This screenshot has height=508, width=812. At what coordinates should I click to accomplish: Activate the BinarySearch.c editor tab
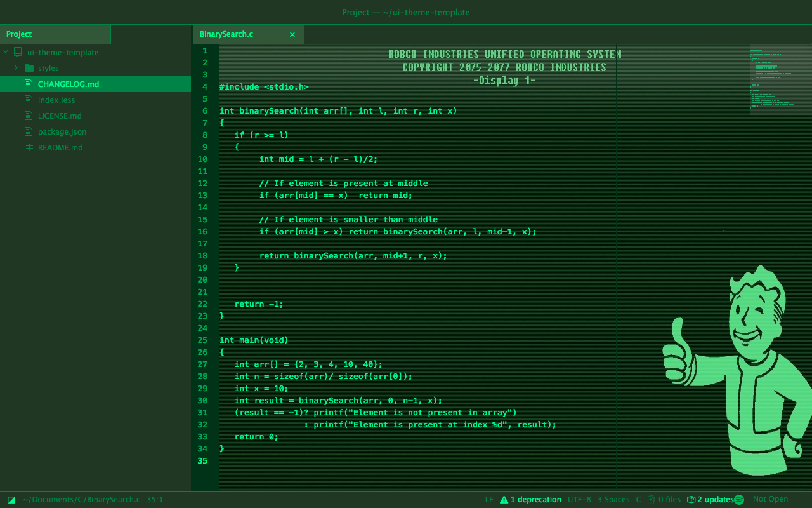(248, 34)
